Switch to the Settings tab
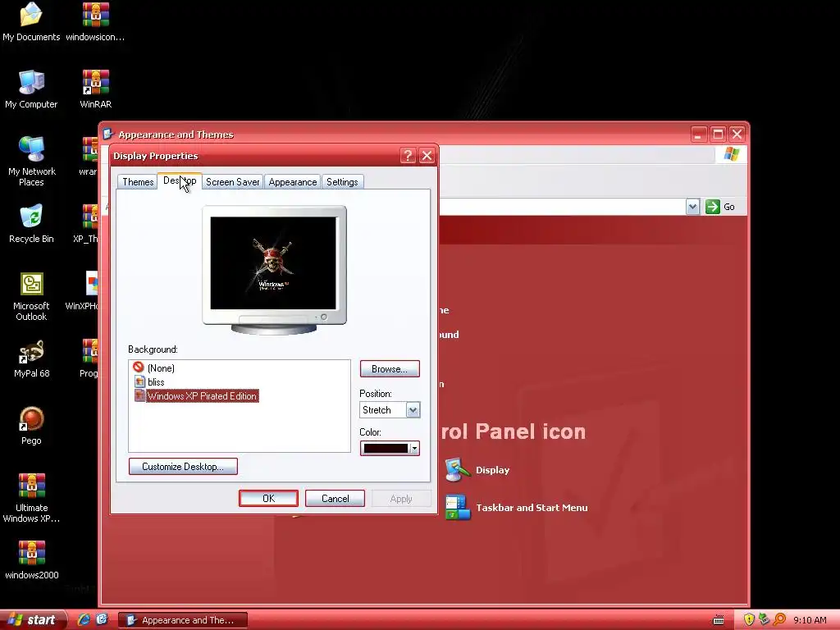This screenshot has height=630, width=840. [x=342, y=182]
